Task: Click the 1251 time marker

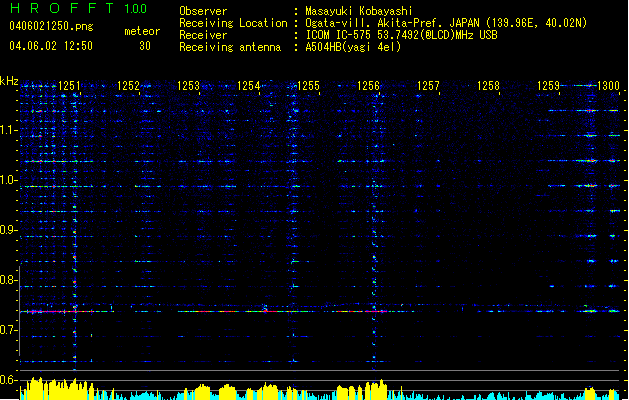Action: tap(69, 86)
